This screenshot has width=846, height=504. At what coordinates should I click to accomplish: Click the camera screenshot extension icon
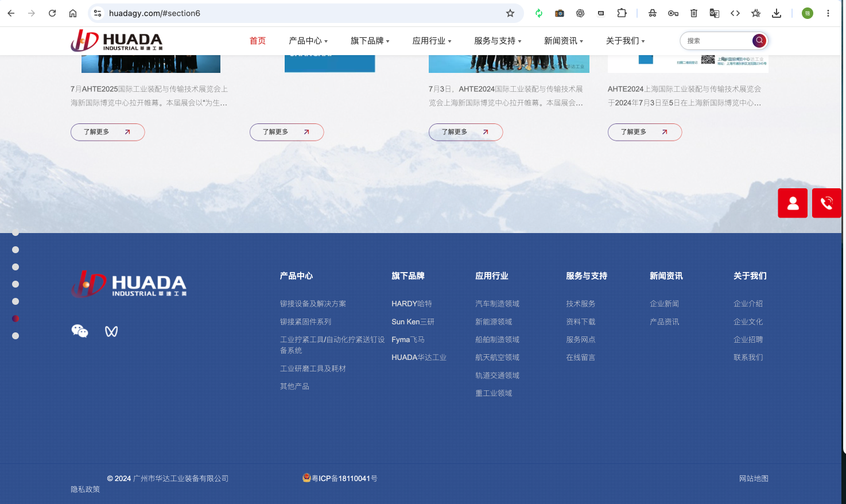(560, 13)
